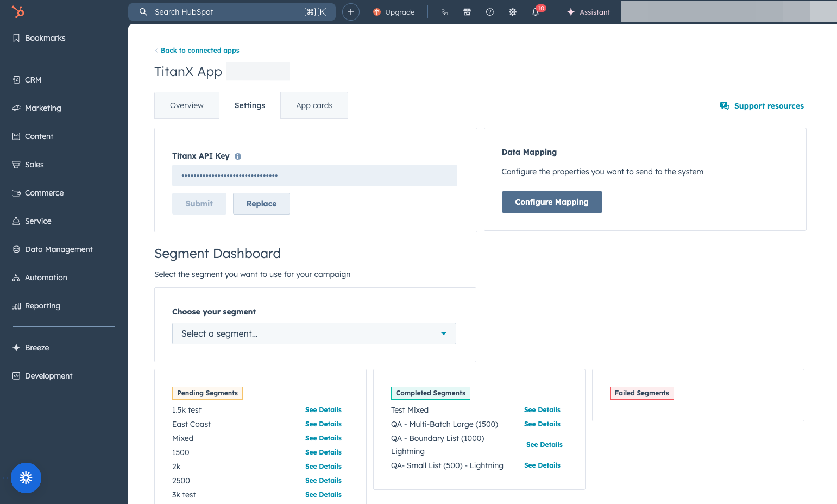
Task: See Details for 2500 pending segment
Action: pos(323,481)
